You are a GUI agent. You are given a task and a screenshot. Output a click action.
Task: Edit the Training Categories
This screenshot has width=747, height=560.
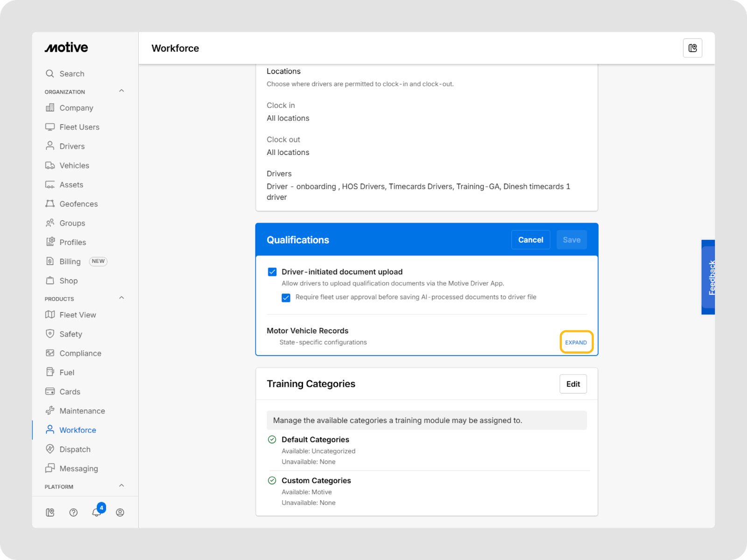point(573,384)
